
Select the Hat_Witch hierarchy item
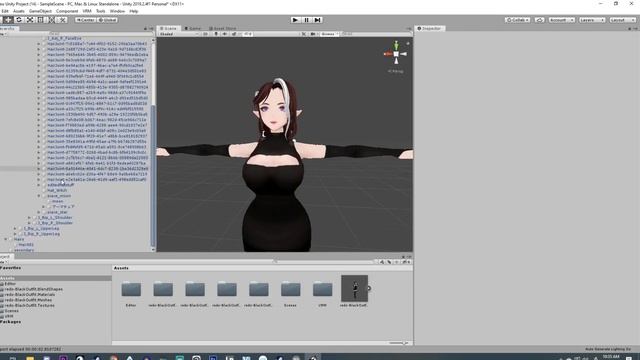57,191
